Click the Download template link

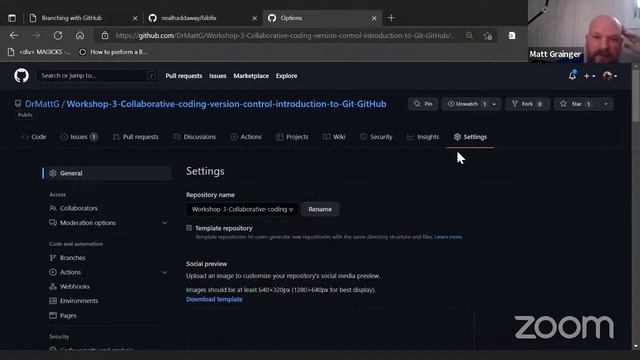pyautogui.click(x=214, y=299)
